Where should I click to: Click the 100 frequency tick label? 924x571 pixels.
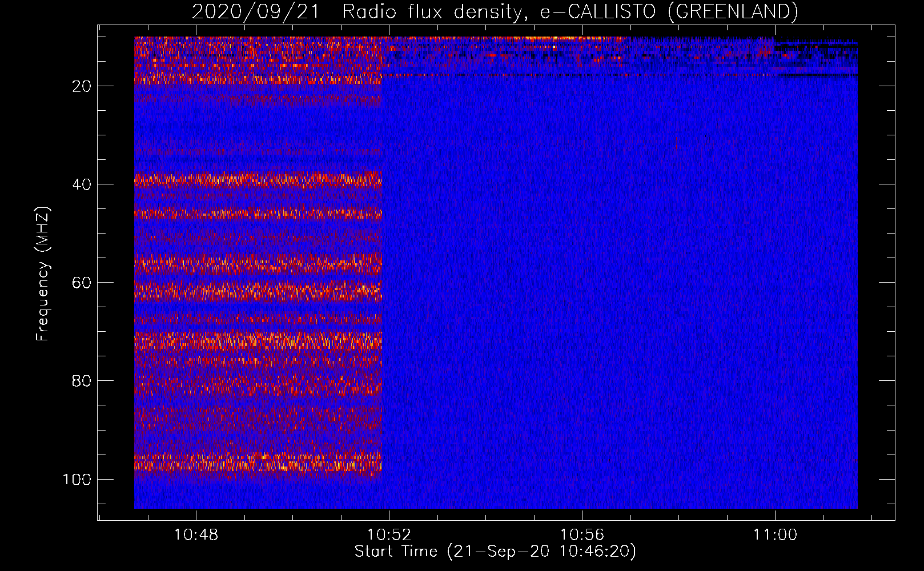(77, 479)
